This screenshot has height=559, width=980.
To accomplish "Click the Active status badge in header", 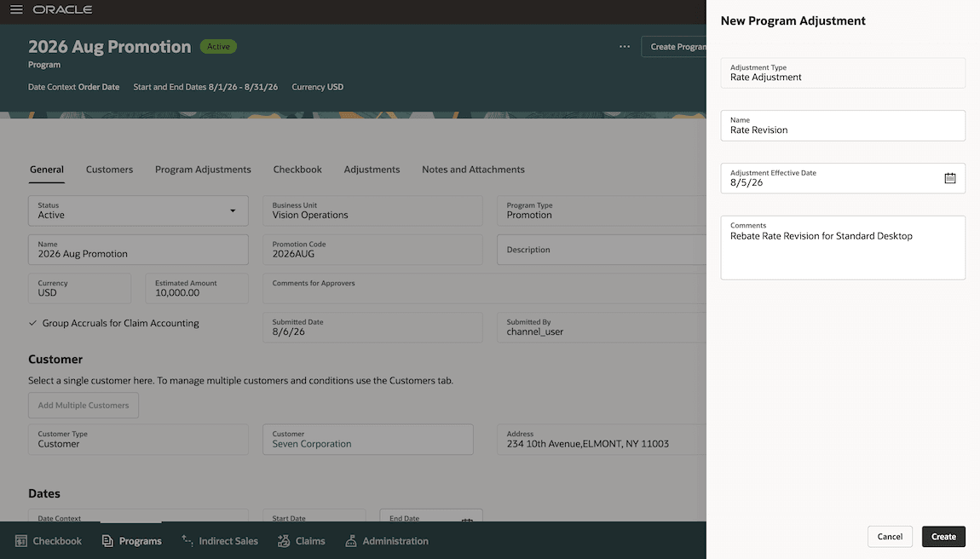I will (x=218, y=46).
